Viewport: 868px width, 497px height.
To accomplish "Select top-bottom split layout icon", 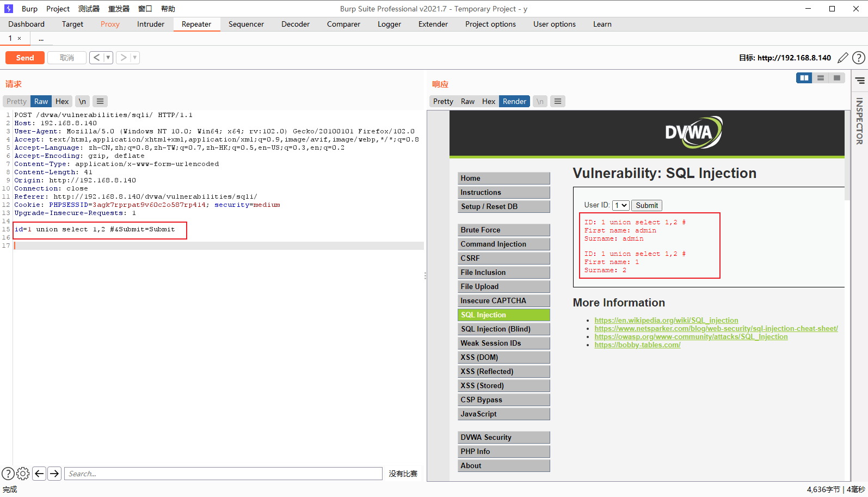I will [x=821, y=78].
